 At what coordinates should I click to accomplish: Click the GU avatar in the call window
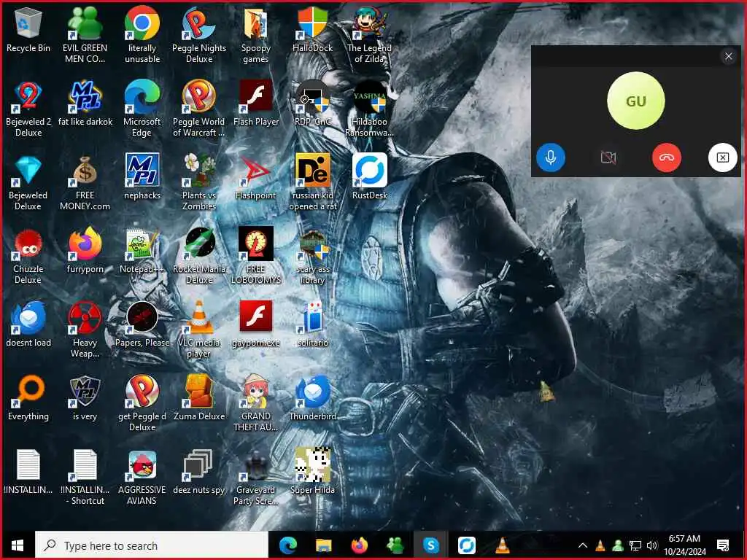635,101
